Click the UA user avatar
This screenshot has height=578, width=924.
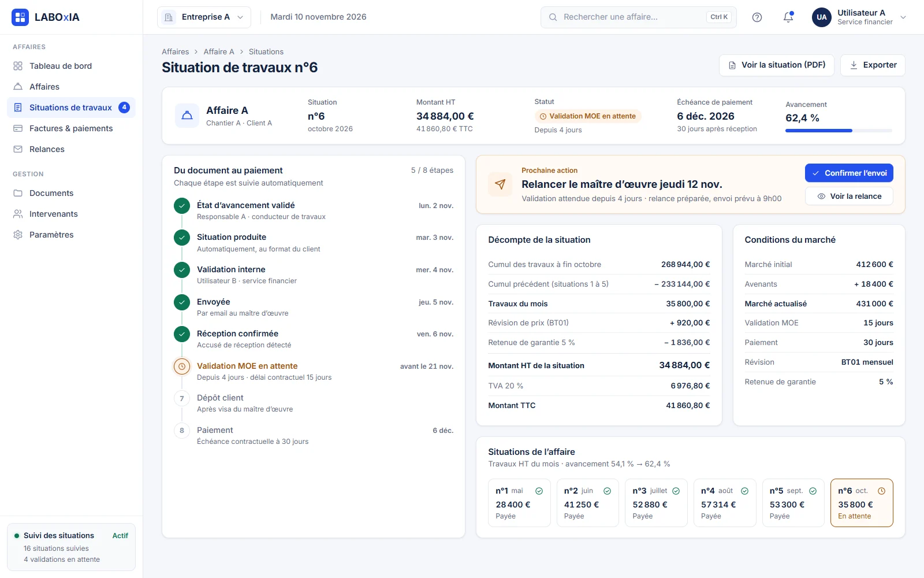coord(822,17)
